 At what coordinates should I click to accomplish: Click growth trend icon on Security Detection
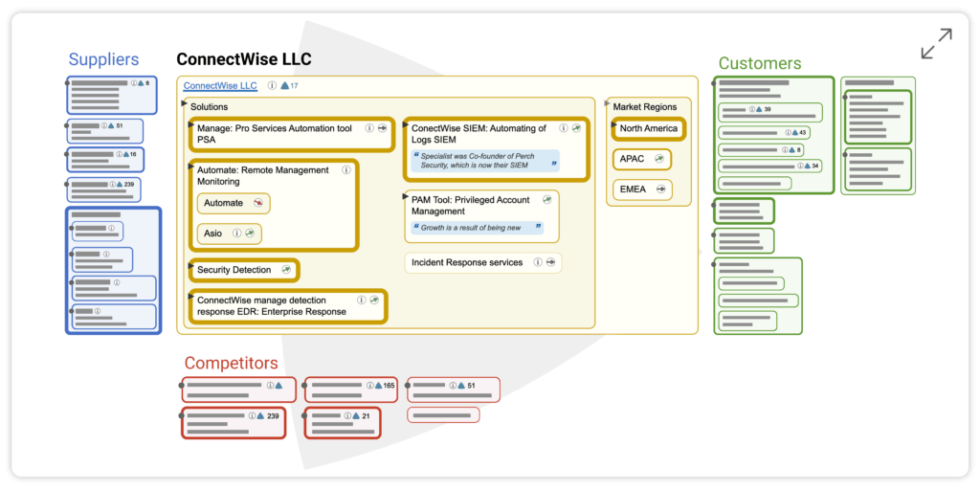286,270
